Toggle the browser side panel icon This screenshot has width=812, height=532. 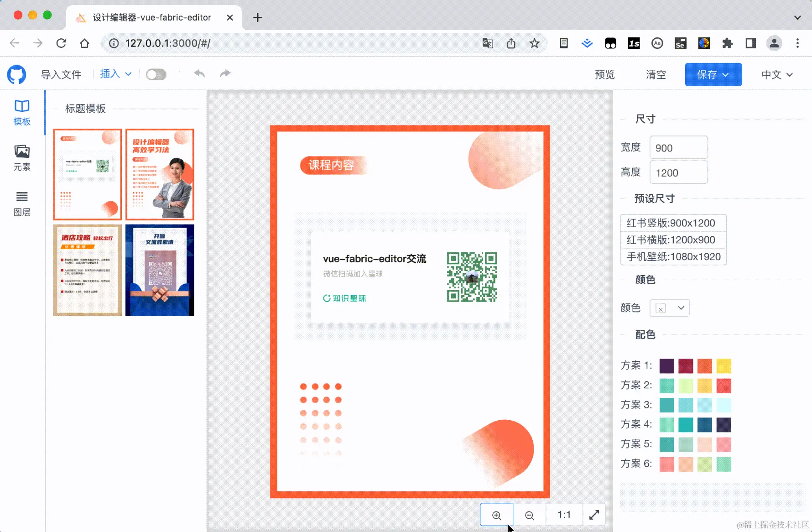751,43
